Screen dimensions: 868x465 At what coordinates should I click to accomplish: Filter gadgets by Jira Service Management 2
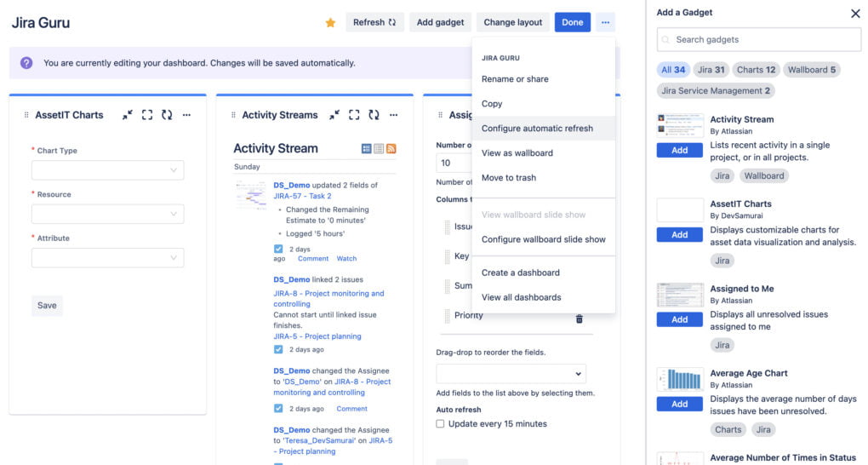tap(715, 91)
